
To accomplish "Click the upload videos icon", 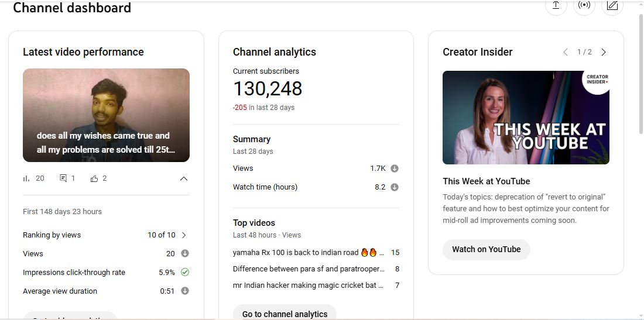I will click(x=556, y=5).
